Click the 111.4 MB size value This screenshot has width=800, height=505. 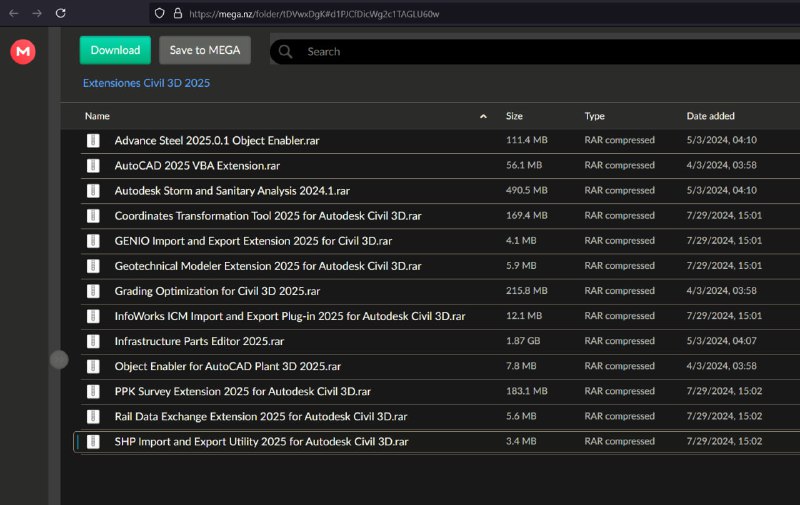pos(527,140)
